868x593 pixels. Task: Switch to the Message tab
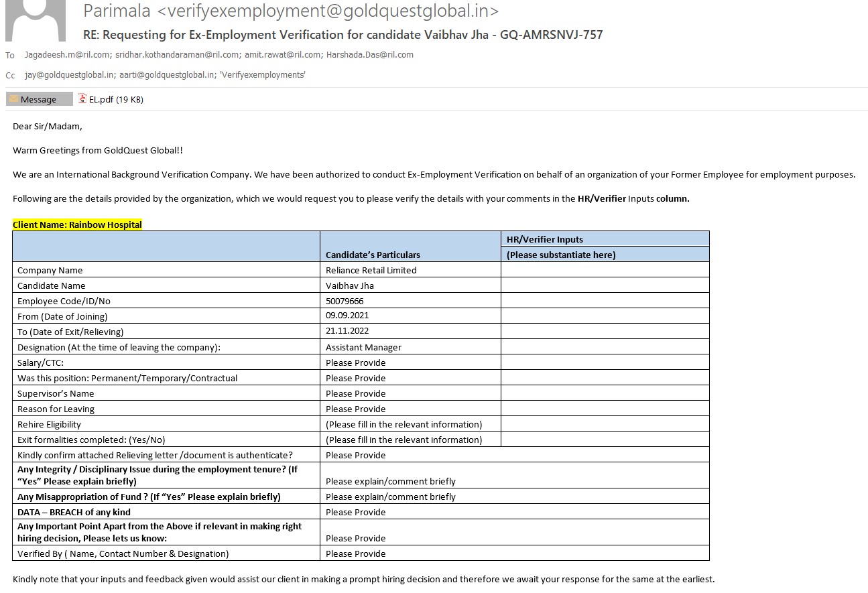tap(39, 99)
